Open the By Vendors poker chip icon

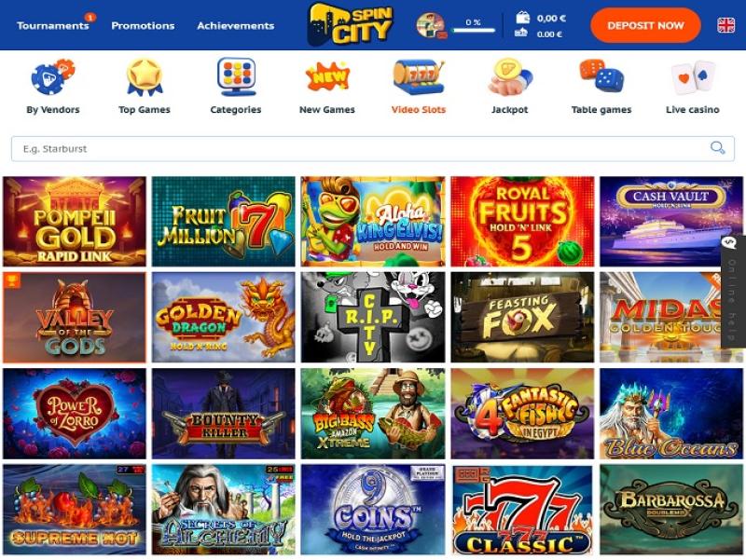tap(53, 77)
